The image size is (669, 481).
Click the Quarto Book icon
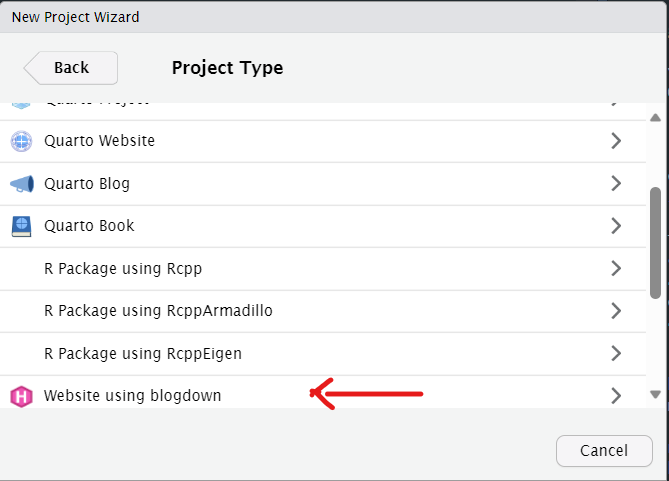click(21, 226)
